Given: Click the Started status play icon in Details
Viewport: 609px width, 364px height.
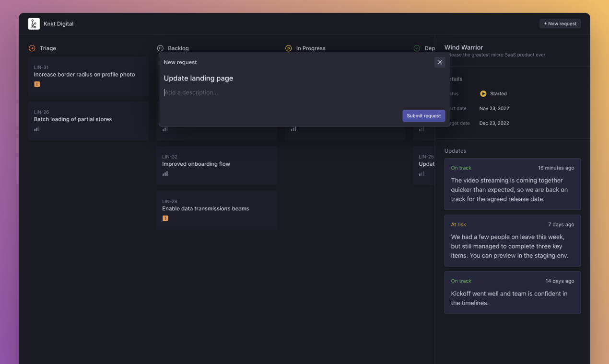Looking at the screenshot, I should [483, 93].
